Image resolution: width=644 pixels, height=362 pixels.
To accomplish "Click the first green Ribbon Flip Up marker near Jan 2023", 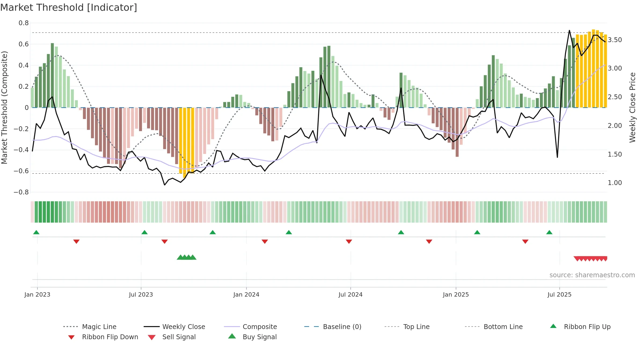I will pos(36,232).
